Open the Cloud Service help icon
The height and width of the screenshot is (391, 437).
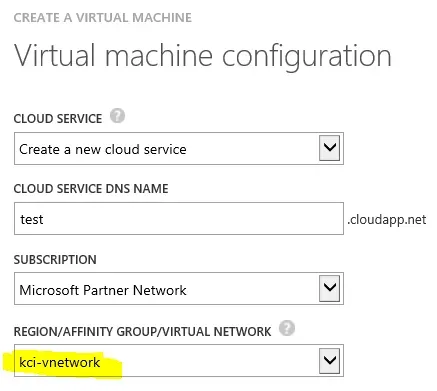coord(117,116)
